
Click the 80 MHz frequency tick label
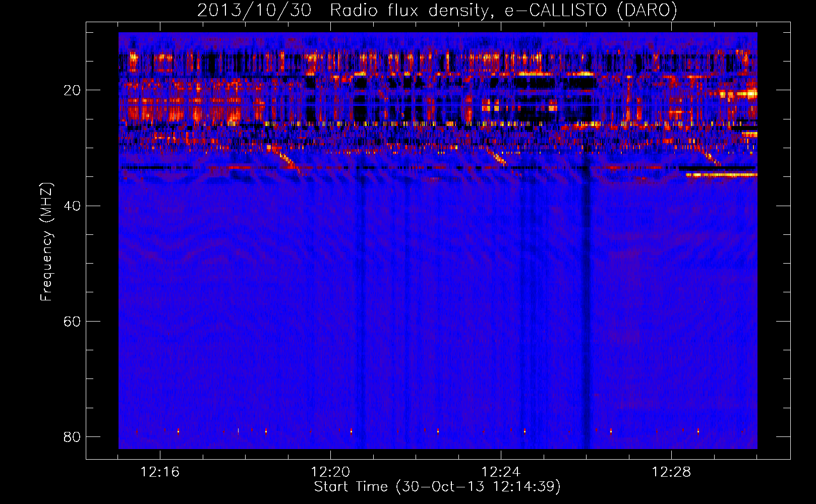pos(72,437)
